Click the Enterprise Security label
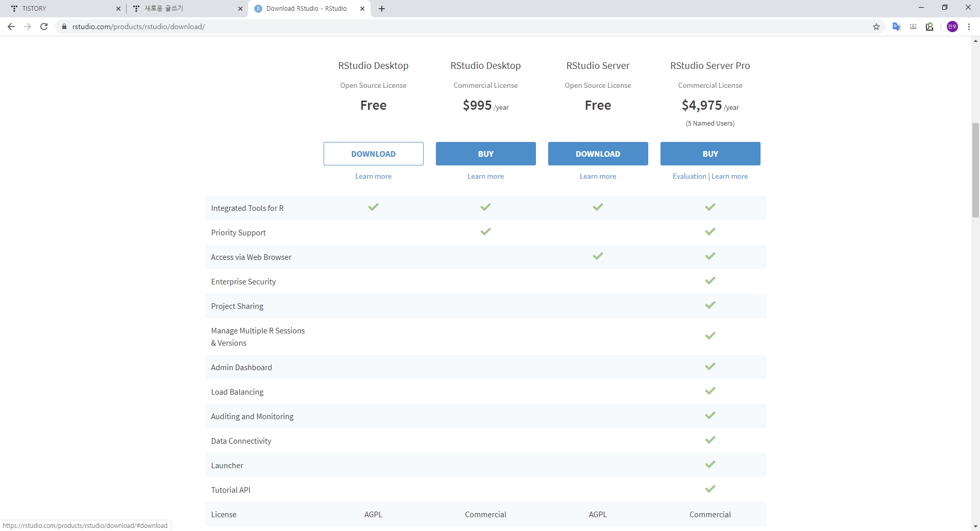The width and height of the screenshot is (980, 531). coord(243,282)
